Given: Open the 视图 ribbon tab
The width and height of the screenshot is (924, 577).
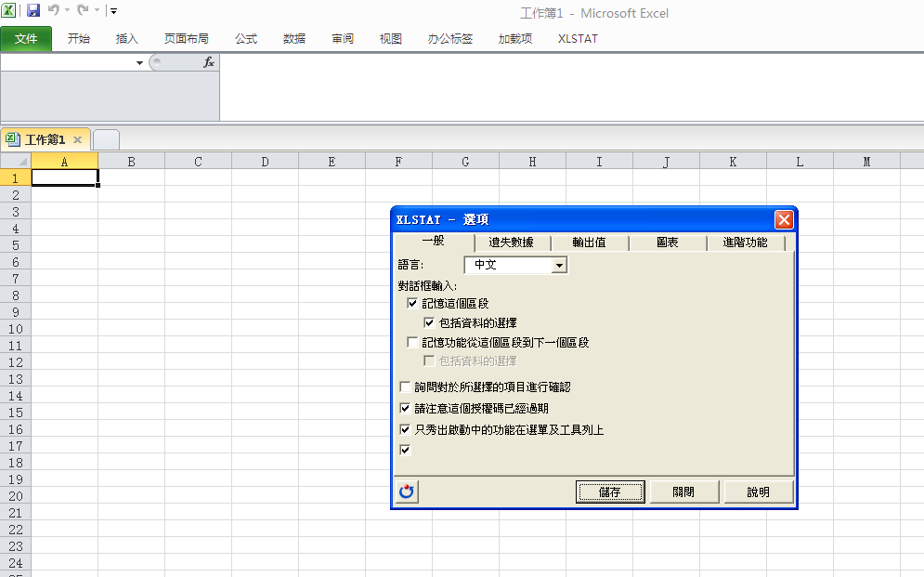Looking at the screenshot, I should 391,39.
